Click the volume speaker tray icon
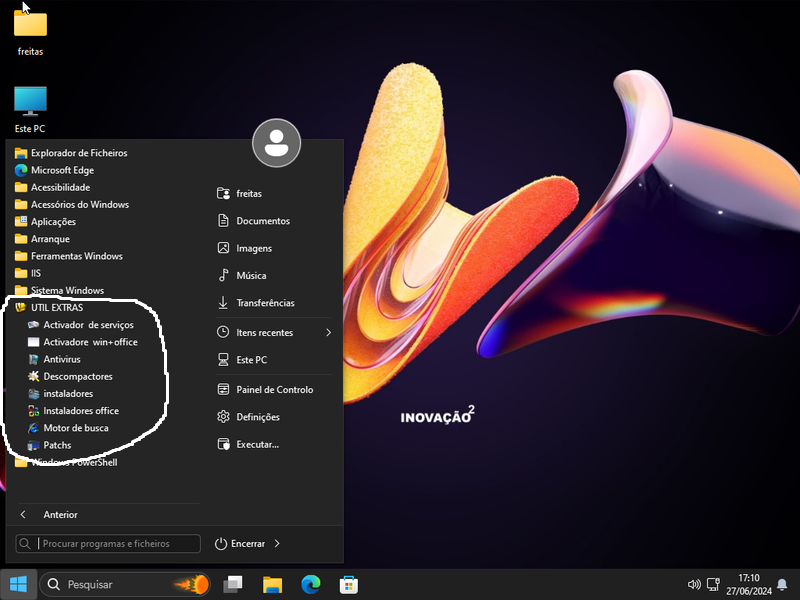 click(694, 584)
